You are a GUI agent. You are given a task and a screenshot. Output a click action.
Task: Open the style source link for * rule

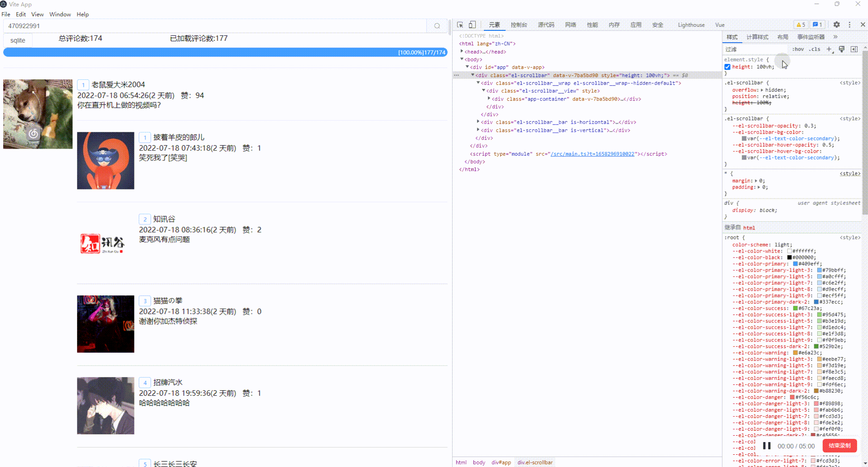point(850,174)
